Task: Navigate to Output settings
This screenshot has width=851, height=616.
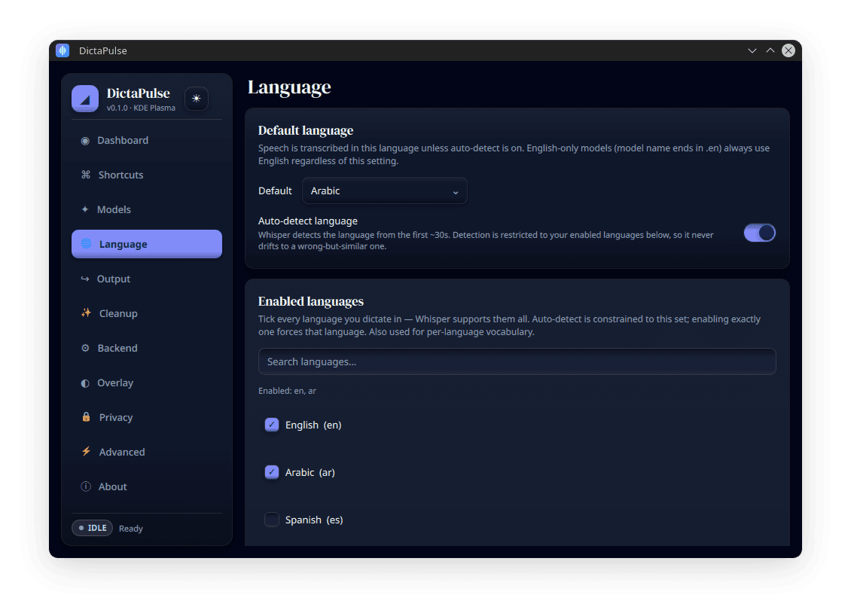Action: [147, 279]
